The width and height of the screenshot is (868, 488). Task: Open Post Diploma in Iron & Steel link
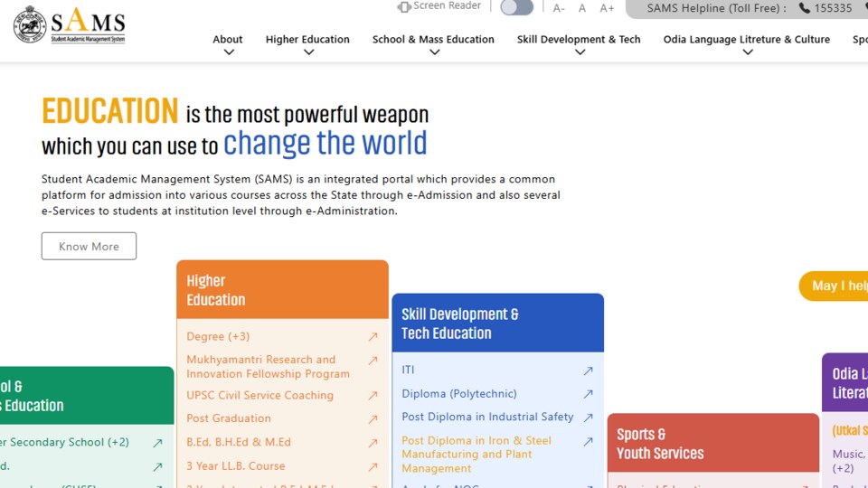coord(476,455)
